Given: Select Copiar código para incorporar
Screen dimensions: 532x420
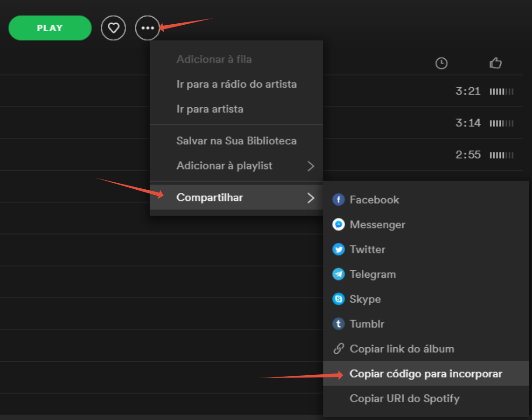Looking at the screenshot, I should [x=426, y=373].
